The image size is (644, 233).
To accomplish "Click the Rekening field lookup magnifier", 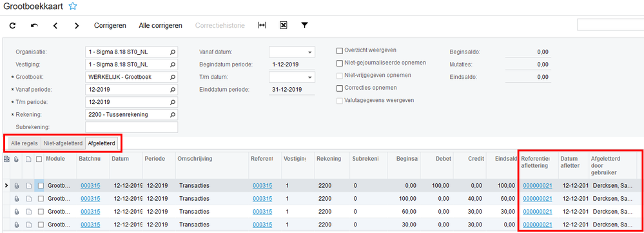I will (x=173, y=115).
